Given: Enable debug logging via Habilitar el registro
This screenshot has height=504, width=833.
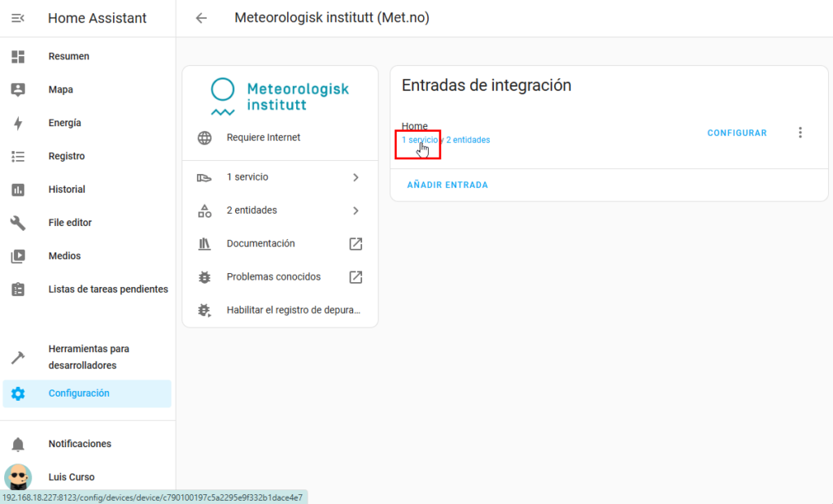Looking at the screenshot, I should pos(292,310).
